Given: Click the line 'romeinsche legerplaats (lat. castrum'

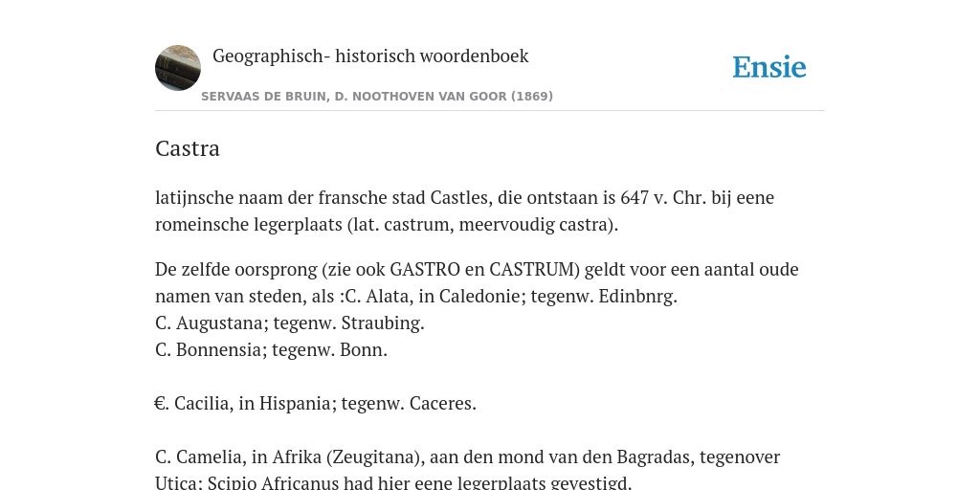Looking at the screenshot, I should 387,224.
